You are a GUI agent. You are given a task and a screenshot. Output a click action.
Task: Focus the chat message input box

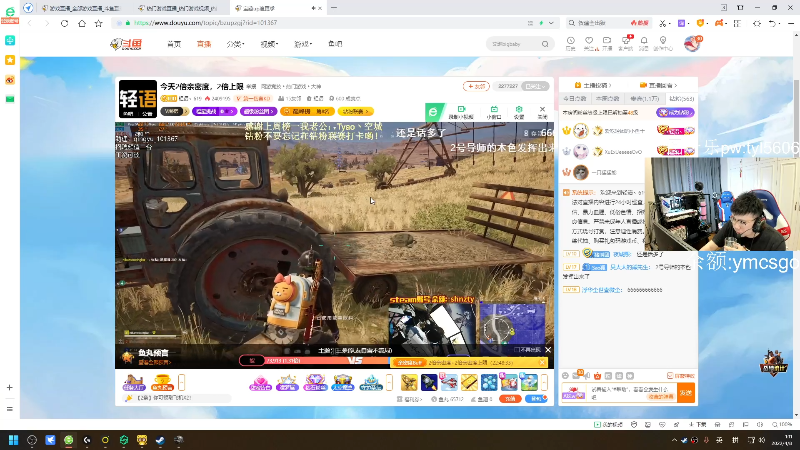click(632, 392)
